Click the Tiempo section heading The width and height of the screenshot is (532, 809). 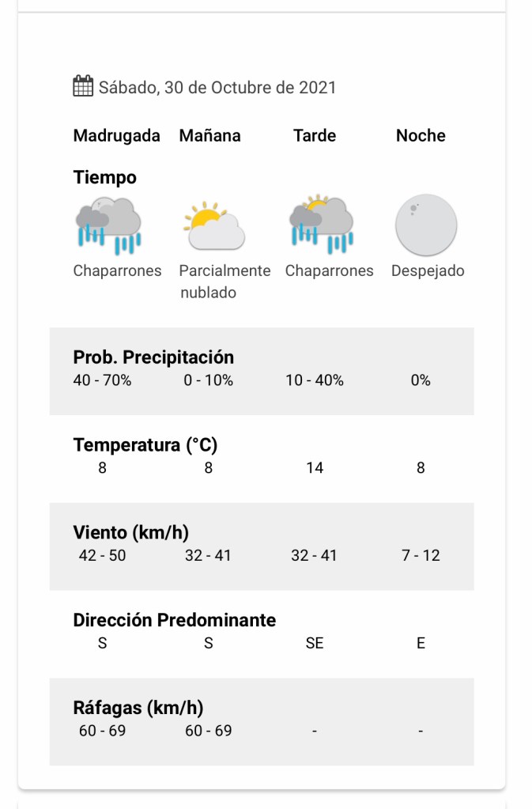pyautogui.click(x=104, y=178)
